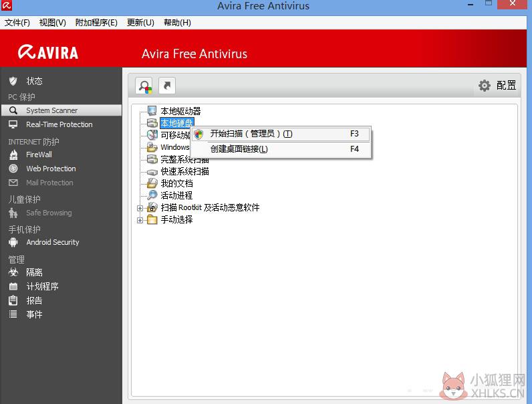The image size is (532, 404).
Task: Open 计划程序 in the sidebar
Action: pos(42,286)
